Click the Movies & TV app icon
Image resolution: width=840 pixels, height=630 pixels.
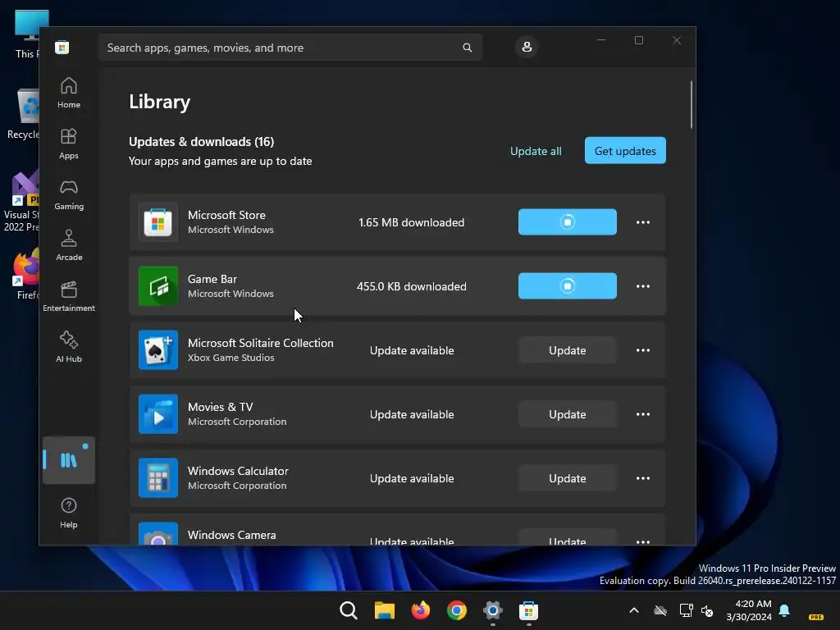(158, 414)
